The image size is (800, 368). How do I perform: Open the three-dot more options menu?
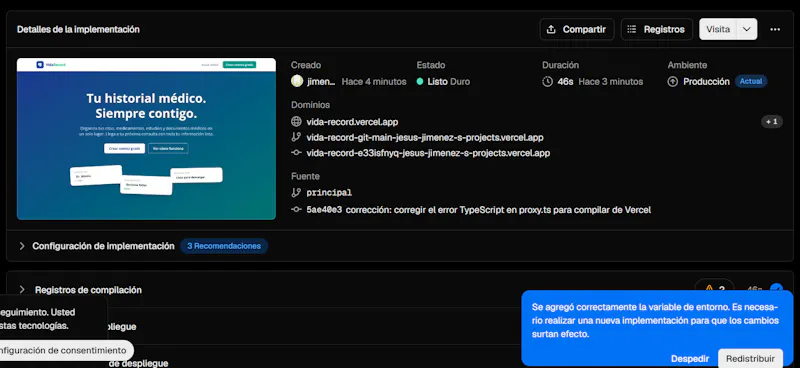coord(775,30)
